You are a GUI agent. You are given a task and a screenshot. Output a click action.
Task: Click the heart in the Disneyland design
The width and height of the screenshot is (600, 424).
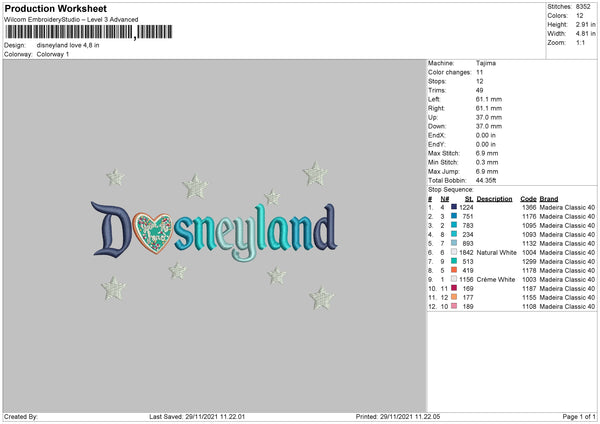[153, 233]
